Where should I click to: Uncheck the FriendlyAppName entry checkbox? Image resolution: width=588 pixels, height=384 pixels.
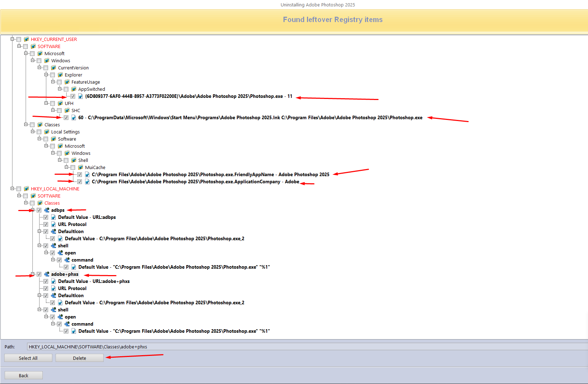[80, 174]
